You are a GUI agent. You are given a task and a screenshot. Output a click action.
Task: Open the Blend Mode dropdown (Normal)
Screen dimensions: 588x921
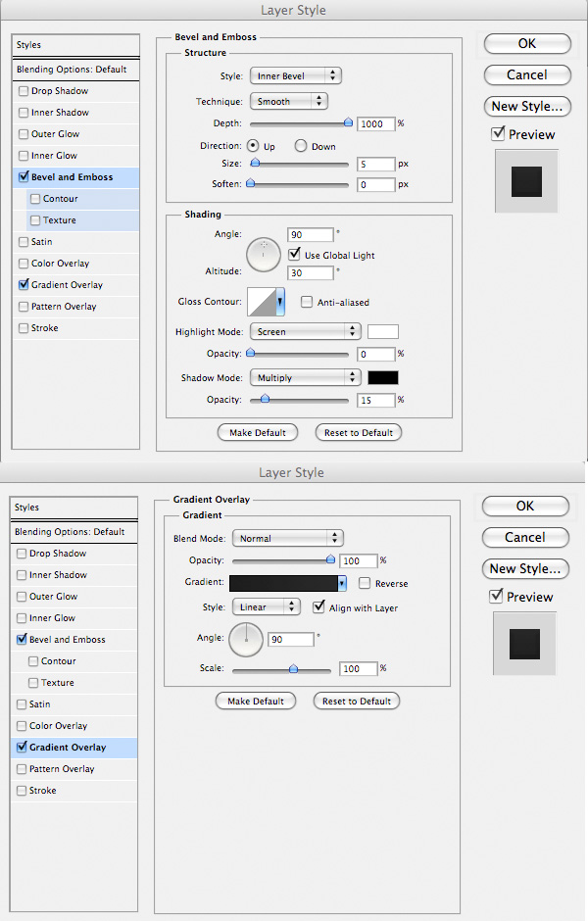coord(288,538)
